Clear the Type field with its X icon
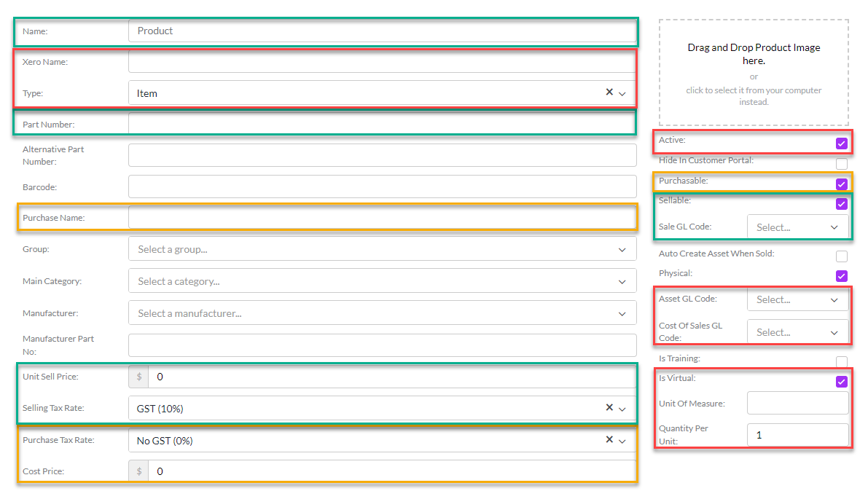The height and width of the screenshot is (491, 868). pos(609,93)
